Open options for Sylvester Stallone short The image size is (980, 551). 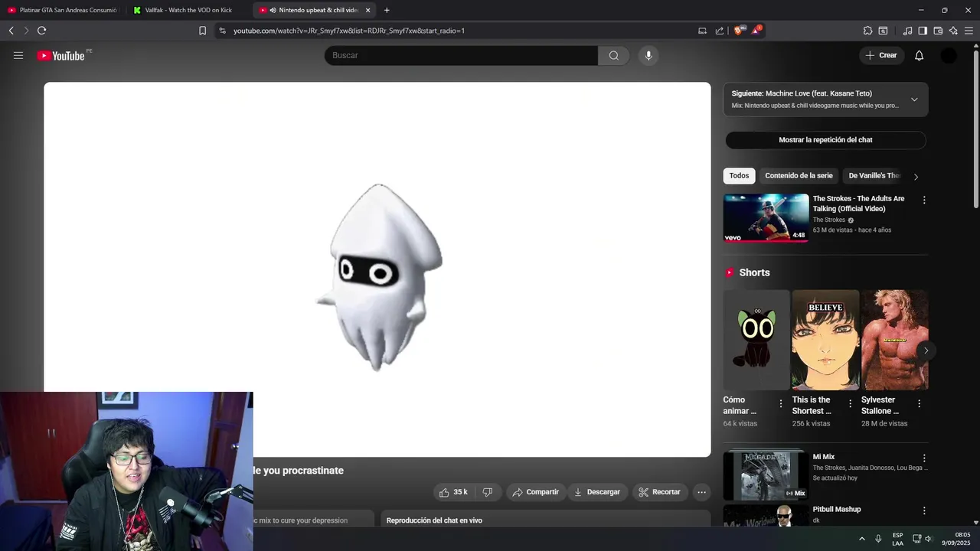(x=919, y=403)
